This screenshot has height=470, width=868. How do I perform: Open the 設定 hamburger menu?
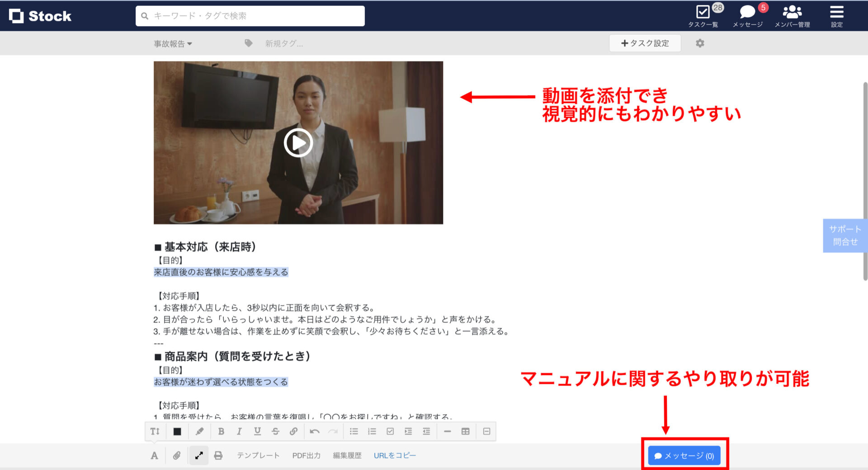pyautogui.click(x=837, y=16)
